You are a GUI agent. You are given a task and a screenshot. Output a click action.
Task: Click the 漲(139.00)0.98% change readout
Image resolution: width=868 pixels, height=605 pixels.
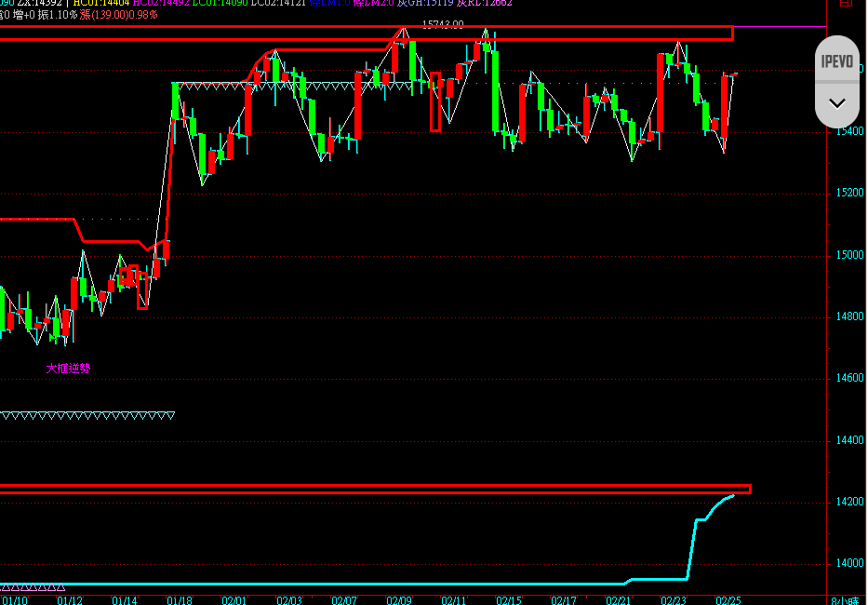pyautogui.click(x=118, y=15)
